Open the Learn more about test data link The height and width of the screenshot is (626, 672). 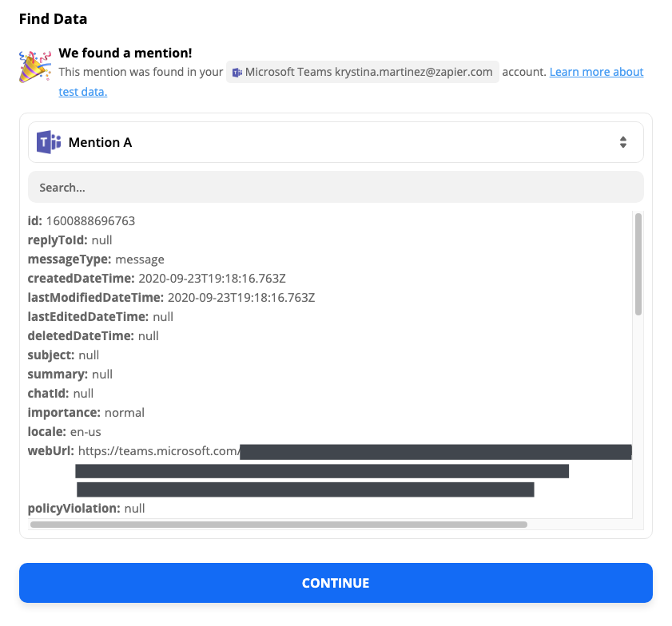pos(596,72)
